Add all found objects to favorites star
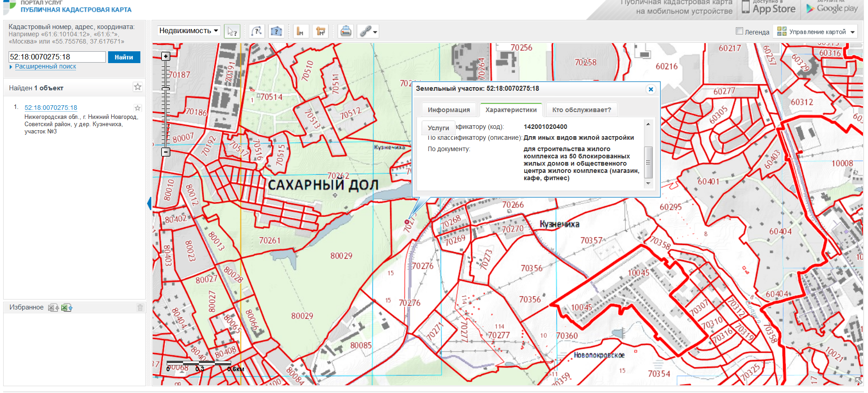868x393 pixels. click(x=138, y=87)
